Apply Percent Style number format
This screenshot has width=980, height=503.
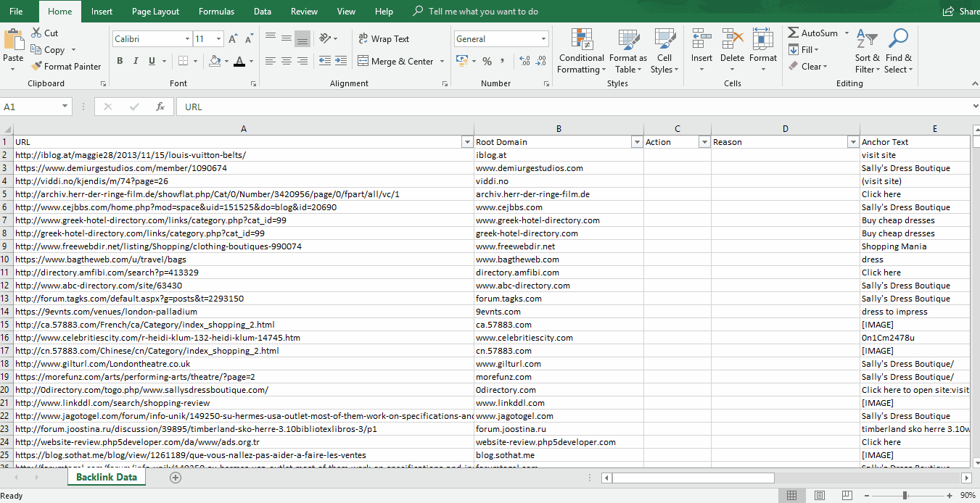(487, 62)
